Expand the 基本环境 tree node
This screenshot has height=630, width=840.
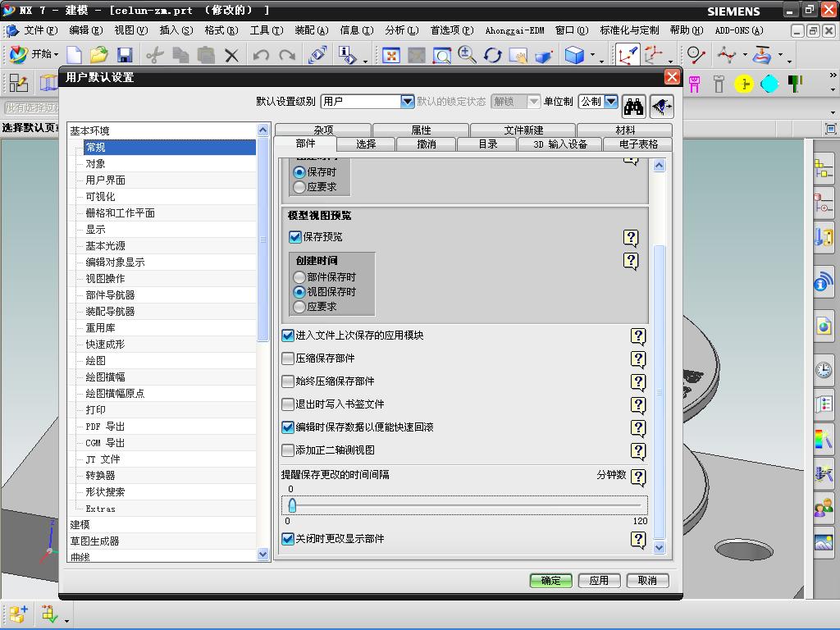89,130
